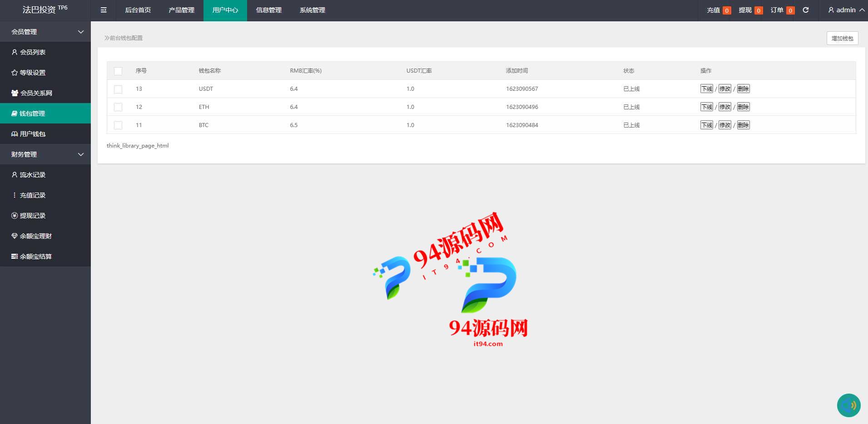Click 修改 for the ETH wallet

coord(725,107)
